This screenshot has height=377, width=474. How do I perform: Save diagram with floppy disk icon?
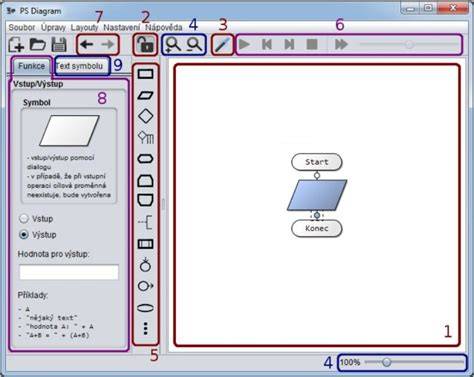(59, 45)
